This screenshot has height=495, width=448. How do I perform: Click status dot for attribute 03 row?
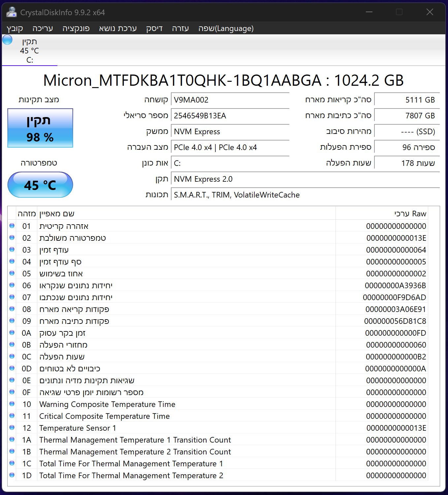pos(12,250)
